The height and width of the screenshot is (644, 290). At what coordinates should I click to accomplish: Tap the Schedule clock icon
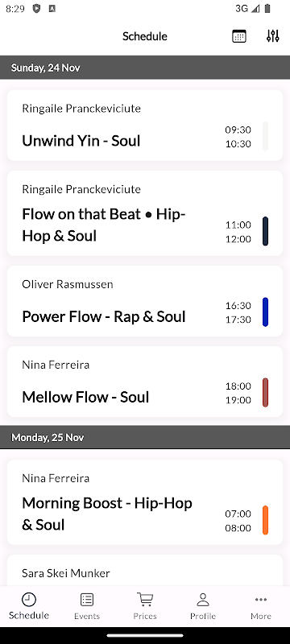(29, 599)
